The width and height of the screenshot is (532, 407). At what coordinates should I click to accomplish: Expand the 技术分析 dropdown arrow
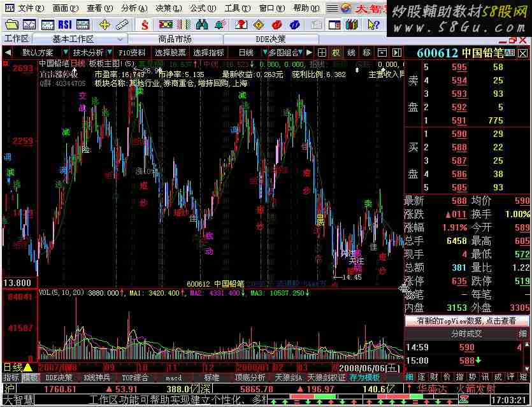[109, 53]
